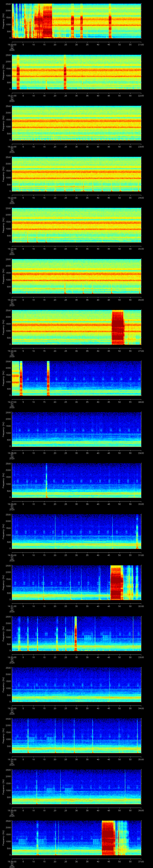Click the 19:24:00 start time label
The height and width of the screenshot is (868, 153).
12,249
